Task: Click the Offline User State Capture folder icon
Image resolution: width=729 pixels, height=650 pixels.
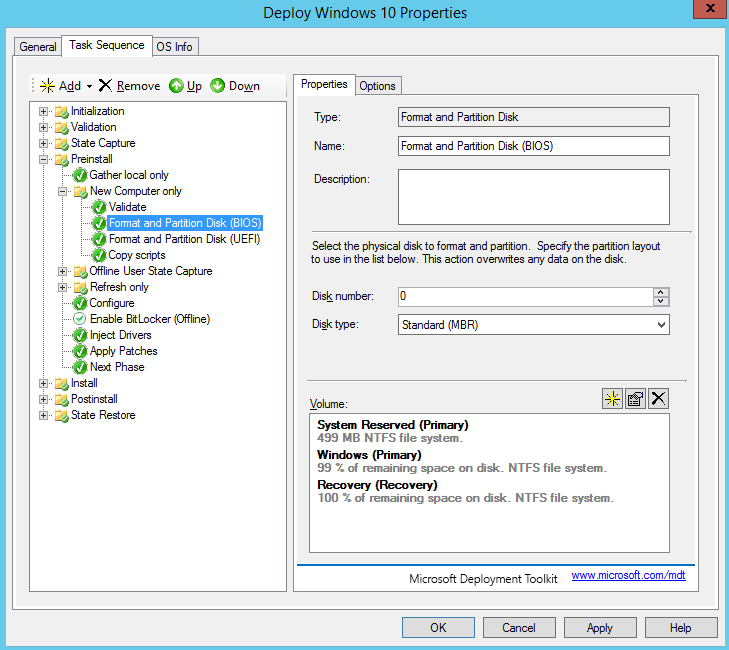Action: [x=81, y=272]
